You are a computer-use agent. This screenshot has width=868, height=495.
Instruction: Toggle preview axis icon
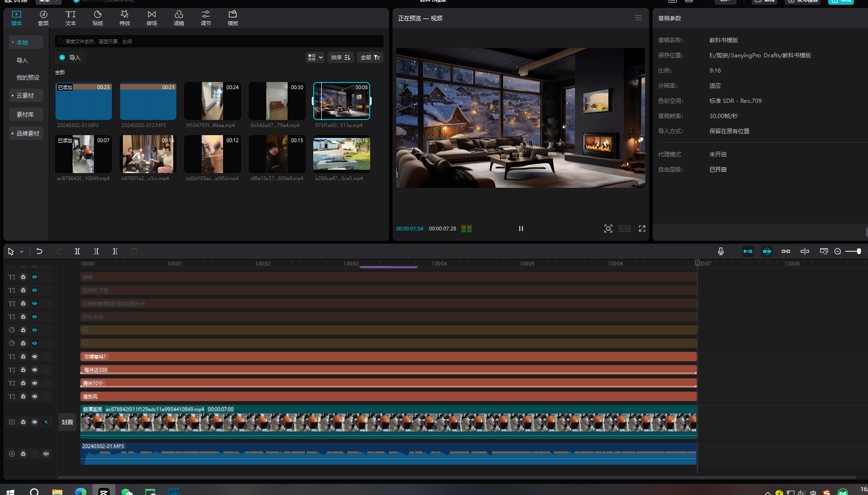(805, 251)
